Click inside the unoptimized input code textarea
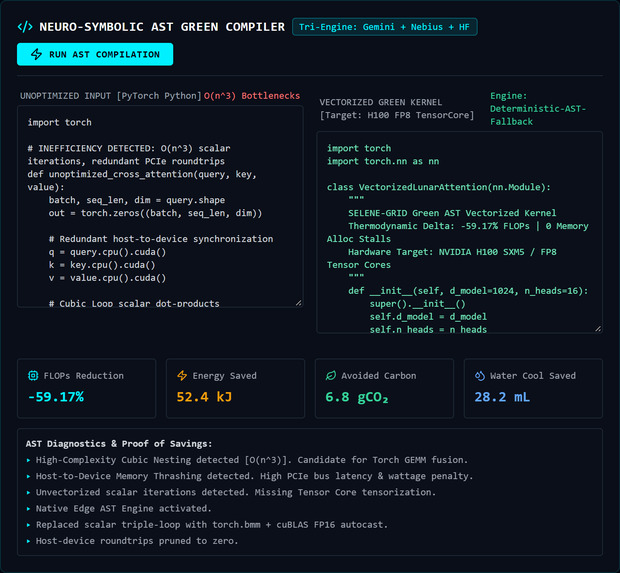 (x=160, y=206)
